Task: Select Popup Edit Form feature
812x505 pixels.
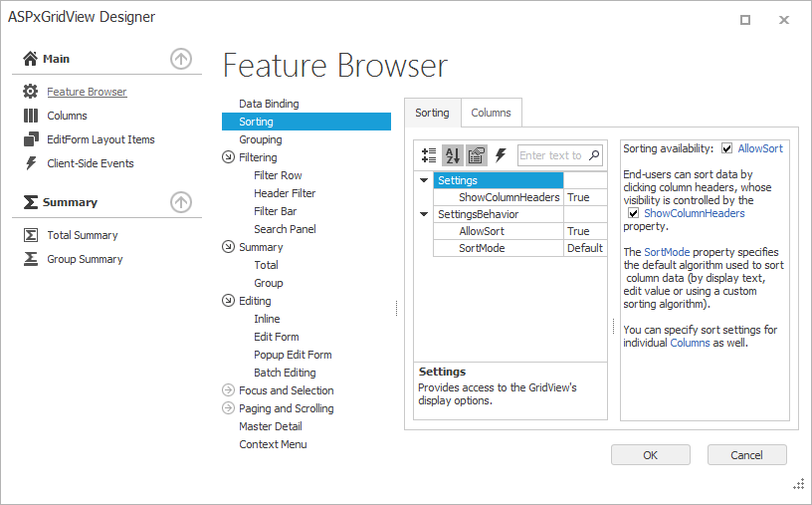Action: tap(293, 355)
